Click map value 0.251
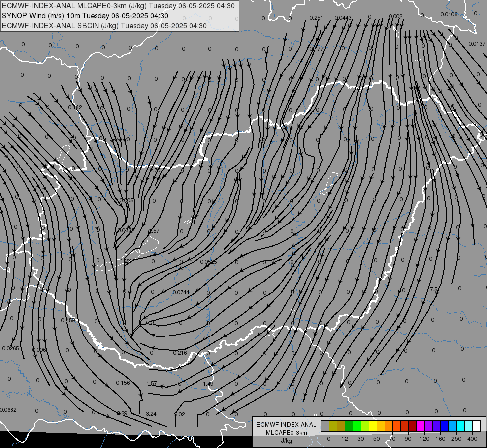Screen dimensions: 487x448 (x=316, y=18)
